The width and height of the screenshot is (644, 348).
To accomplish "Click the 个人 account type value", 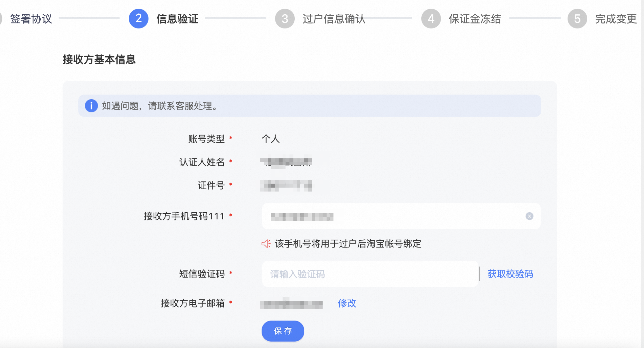I will tap(270, 139).
